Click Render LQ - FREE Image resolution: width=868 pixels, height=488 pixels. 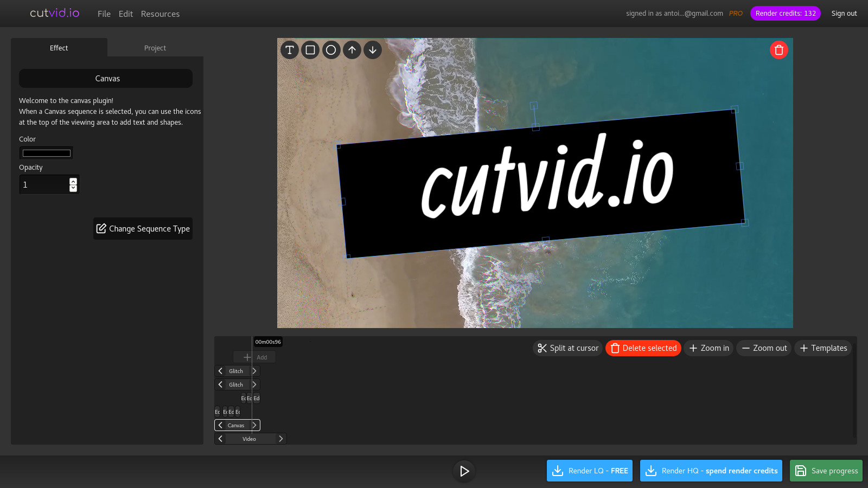click(590, 471)
